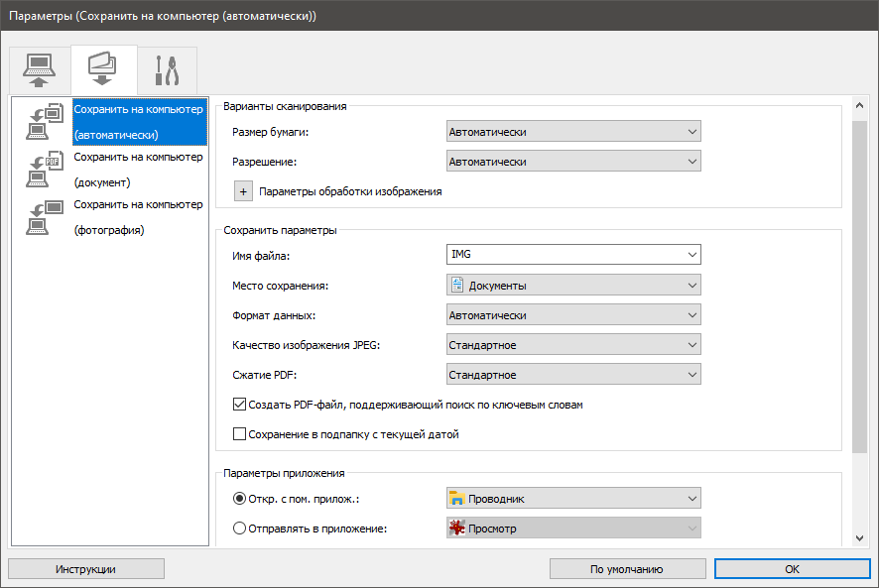879x588 pixels.
Task: Click the По умолчанию button
Action: point(626,569)
